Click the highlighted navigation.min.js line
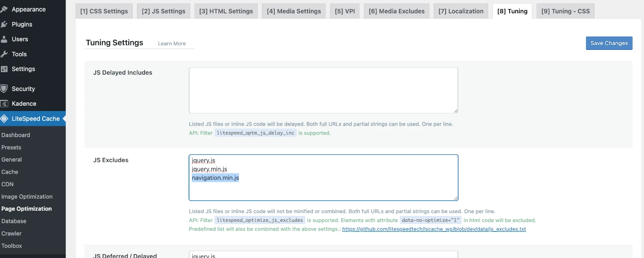 [x=216, y=178]
